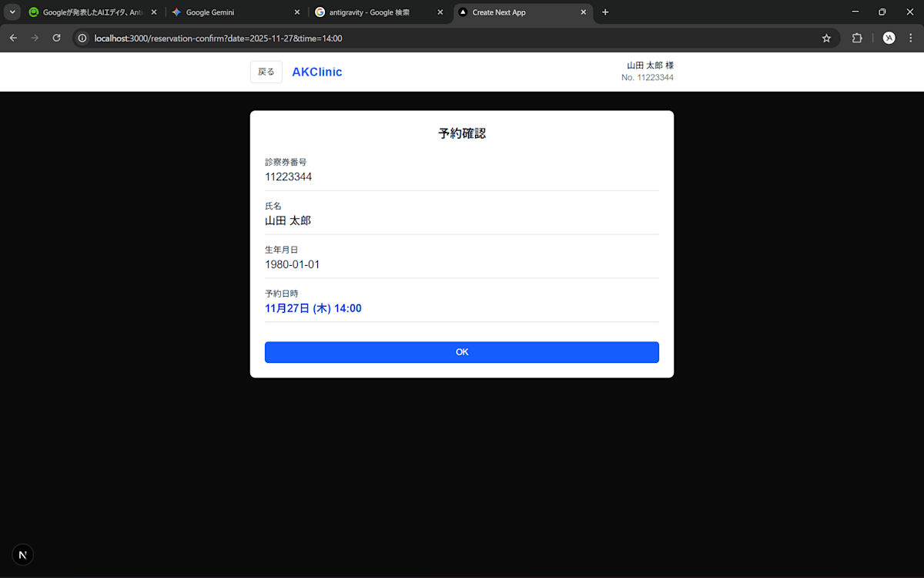Click the AKClinic logo link
The image size is (924, 578).
[x=317, y=72]
